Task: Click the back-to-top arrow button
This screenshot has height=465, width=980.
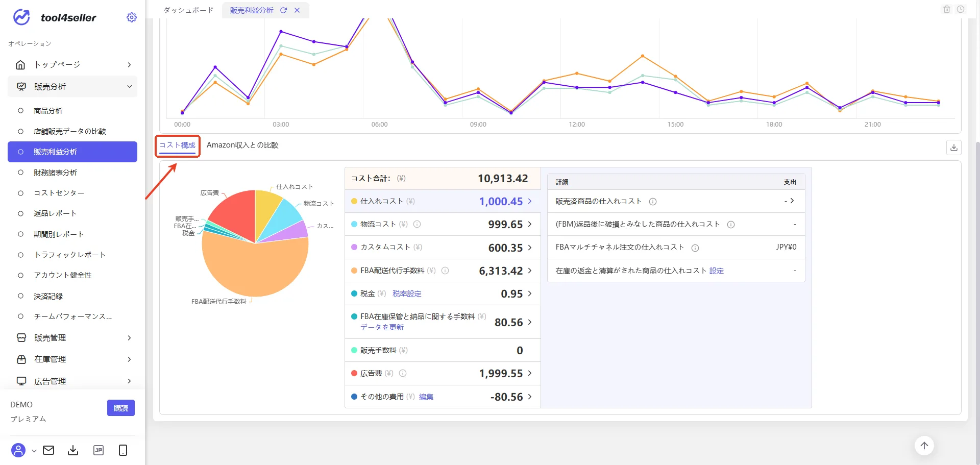Action: pyautogui.click(x=924, y=446)
